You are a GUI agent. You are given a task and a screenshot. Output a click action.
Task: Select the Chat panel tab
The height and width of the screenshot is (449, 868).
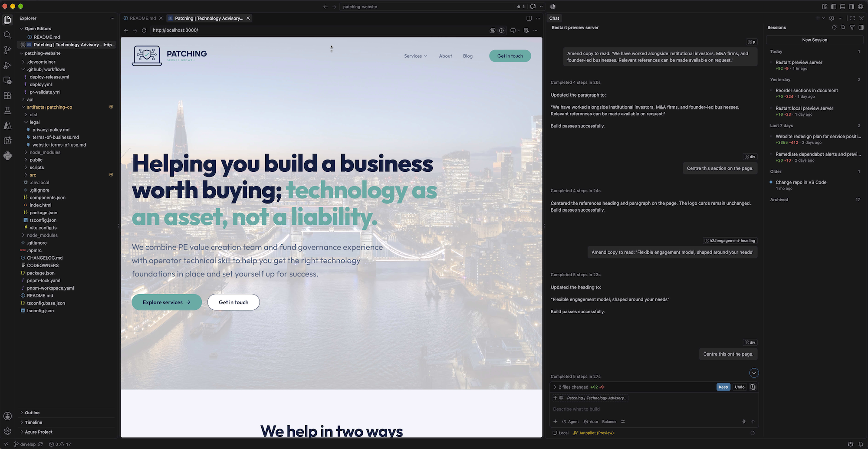[x=554, y=18]
